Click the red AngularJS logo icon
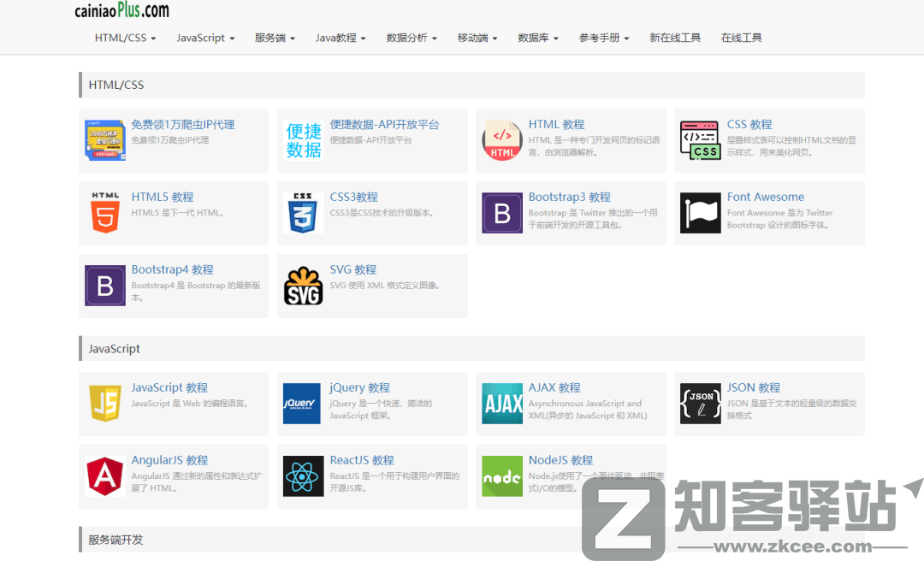The image size is (924, 561). pos(105,476)
